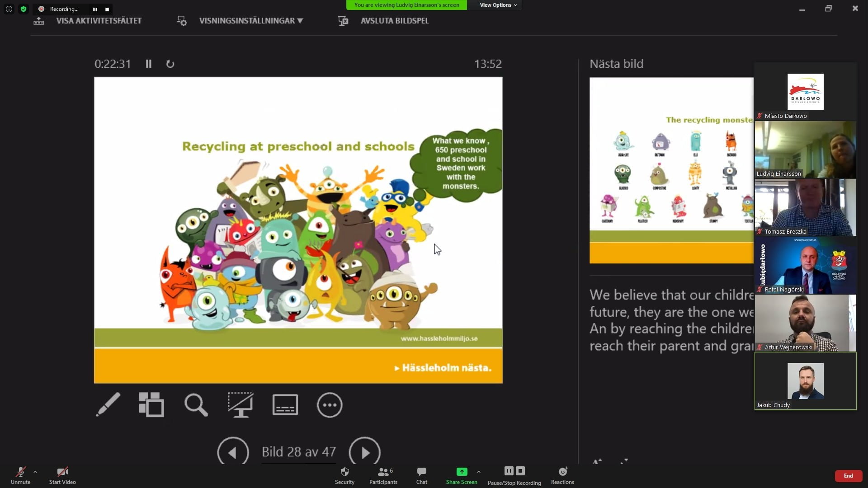Expand View Options dropdown
The image size is (868, 488).
click(x=498, y=5)
